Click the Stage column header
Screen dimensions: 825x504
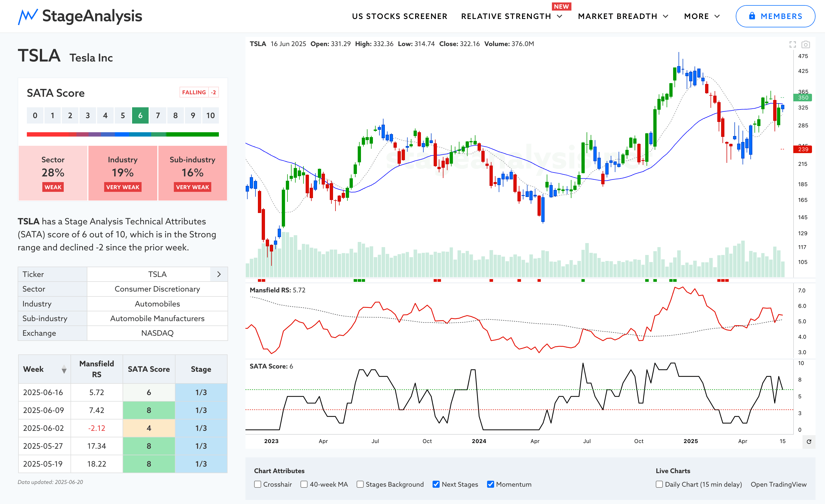point(201,369)
